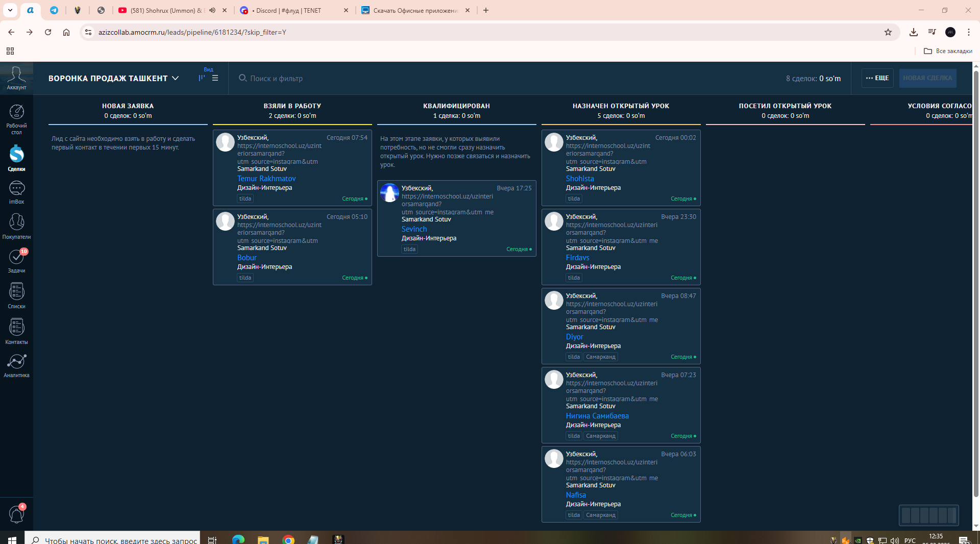
Task: Click the Самарканд tag on Nafisa card
Action: (601, 515)
